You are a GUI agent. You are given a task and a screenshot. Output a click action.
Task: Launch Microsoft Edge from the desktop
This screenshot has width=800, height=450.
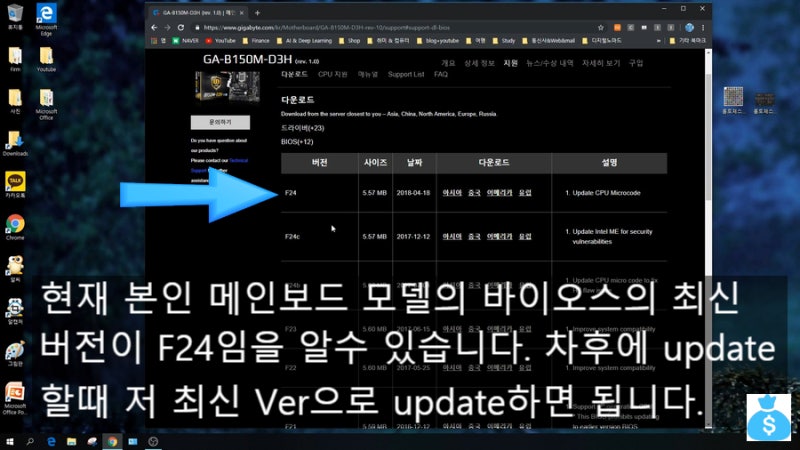point(46,19)
